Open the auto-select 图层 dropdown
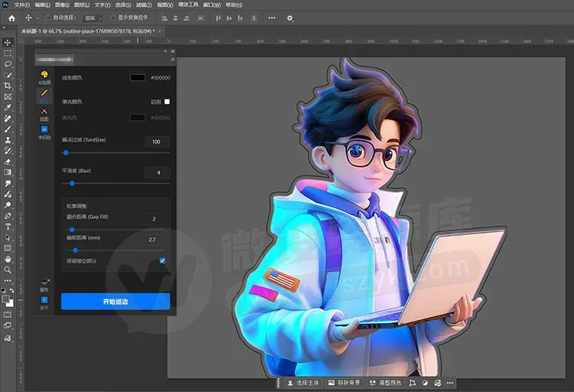The width and height of the screenshot is (574, 392). pyautogui.click(x=93, y=18)
